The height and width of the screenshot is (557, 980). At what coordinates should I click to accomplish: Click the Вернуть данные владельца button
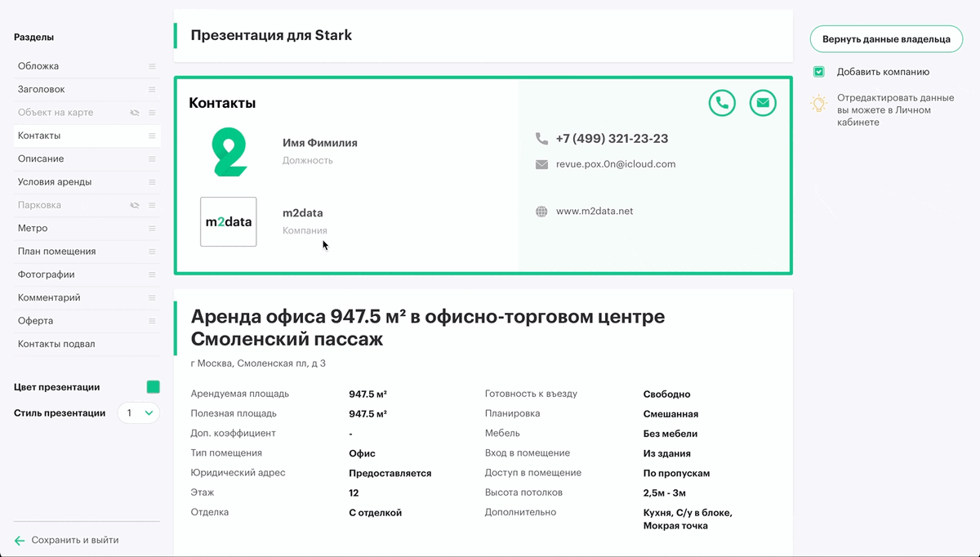click(886, 38)
